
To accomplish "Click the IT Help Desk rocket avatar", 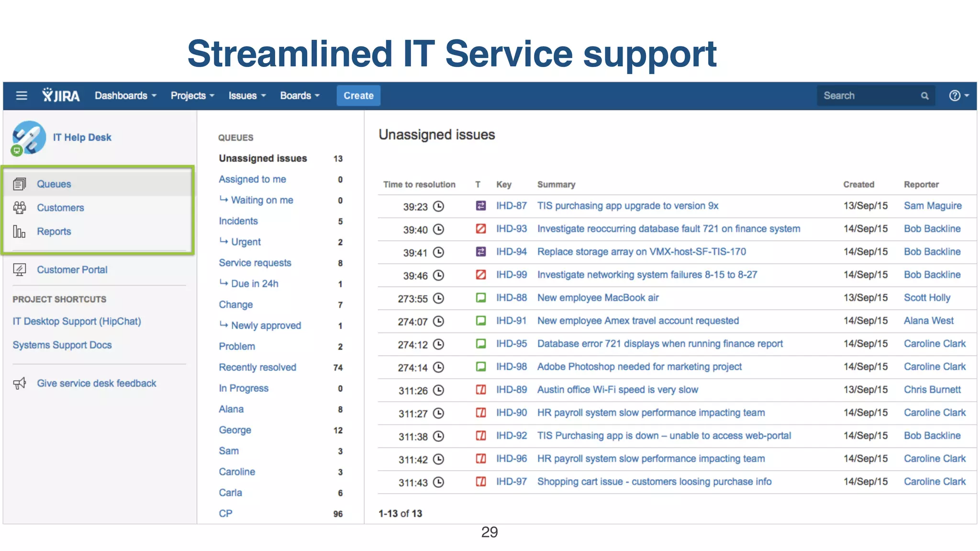I will (28, 138).
